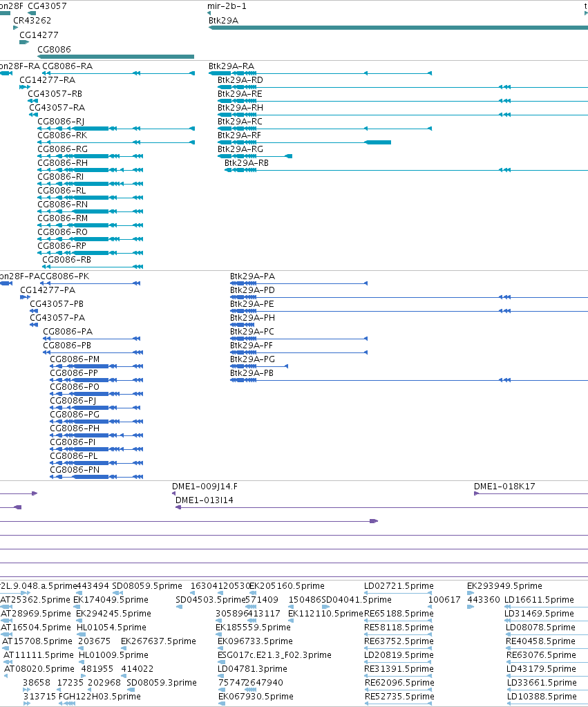Click transcript CG8086-RK

(x=62, y=135)
